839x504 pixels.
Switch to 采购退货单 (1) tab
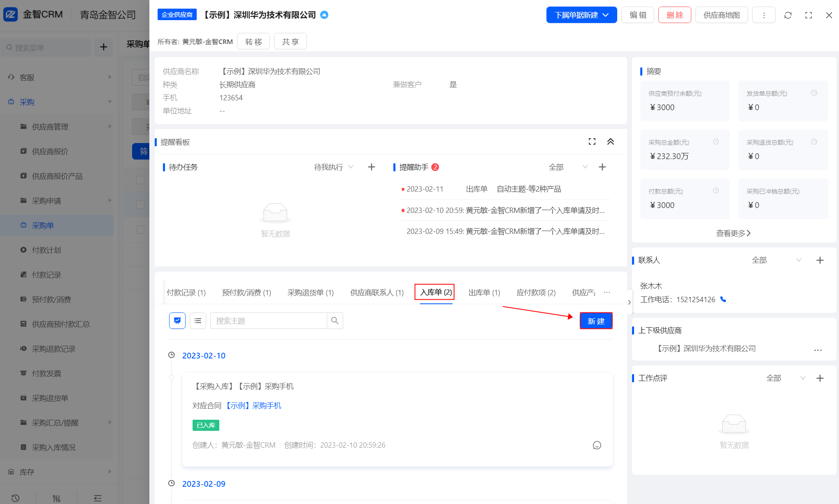click(310, 292)
